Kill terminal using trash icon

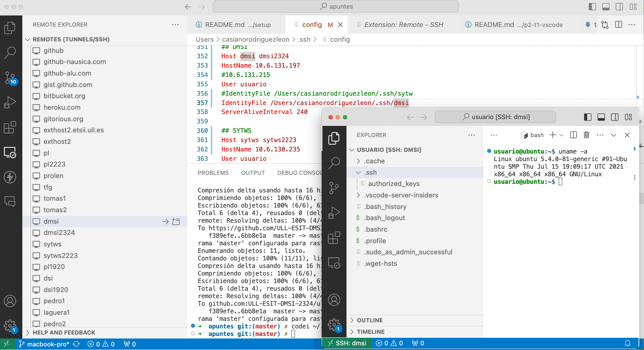point(586,135)
